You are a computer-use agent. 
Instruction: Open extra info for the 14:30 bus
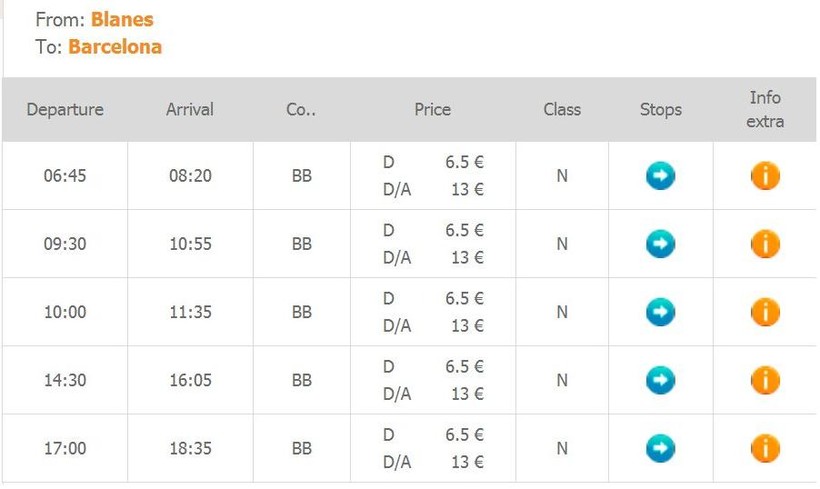765,380
